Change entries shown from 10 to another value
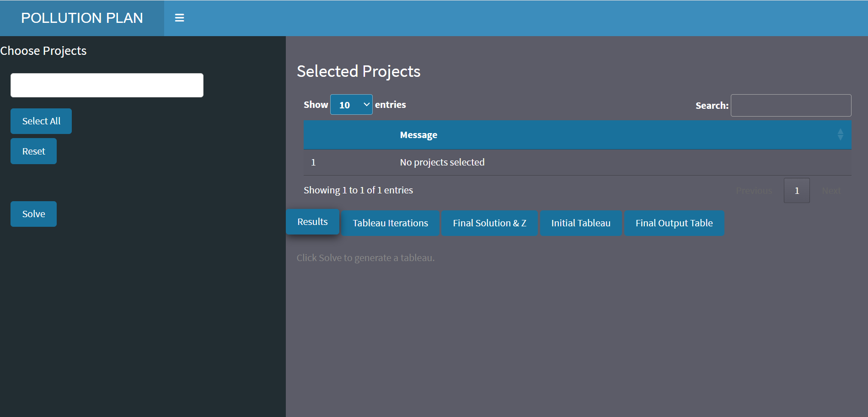The image size is (868, 417). click(x=351, y=104)
